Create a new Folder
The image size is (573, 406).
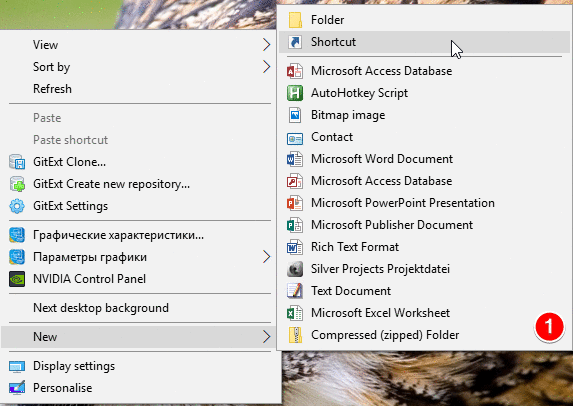click(x=424, y=20)
